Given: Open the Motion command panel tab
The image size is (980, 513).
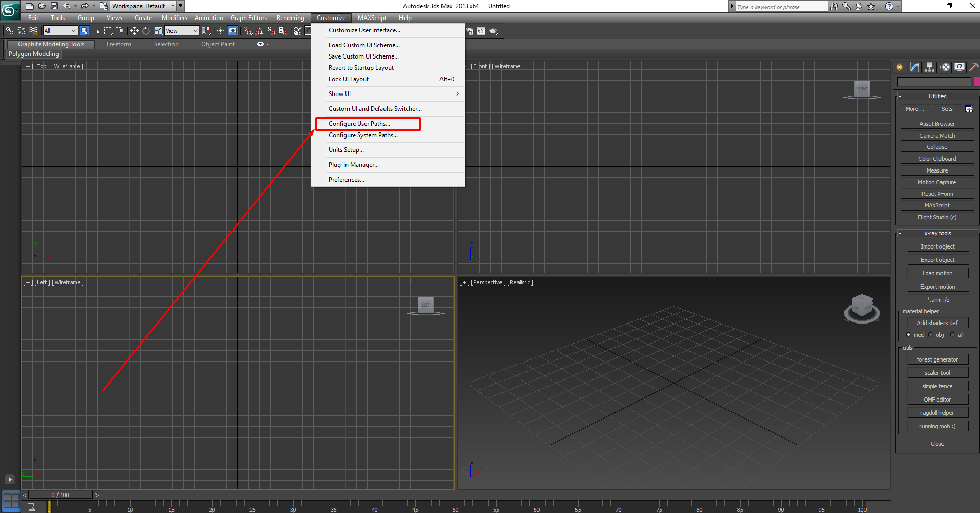Looking at the screenshot, I should tap(945, 67).
